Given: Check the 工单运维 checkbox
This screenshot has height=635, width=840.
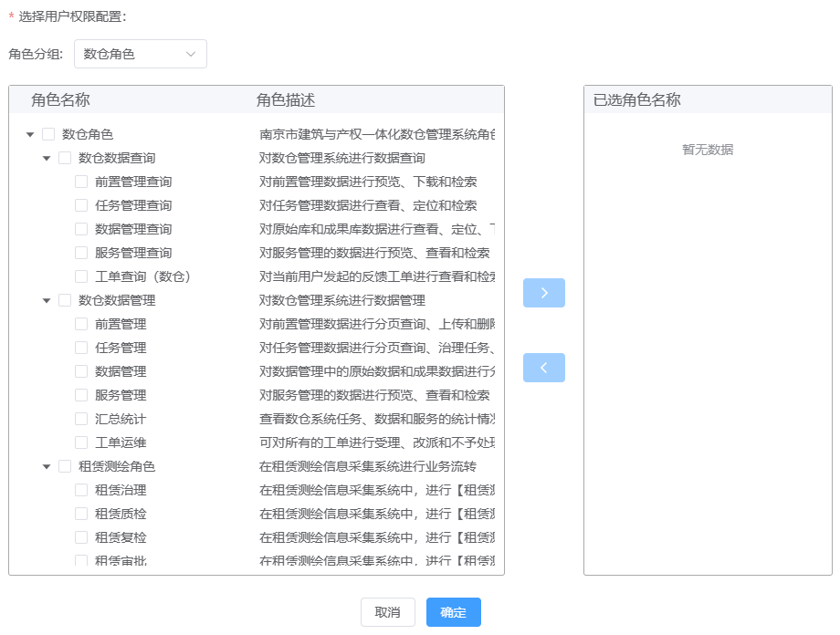Looking at the screenshot, I should [x=80, y=442].
